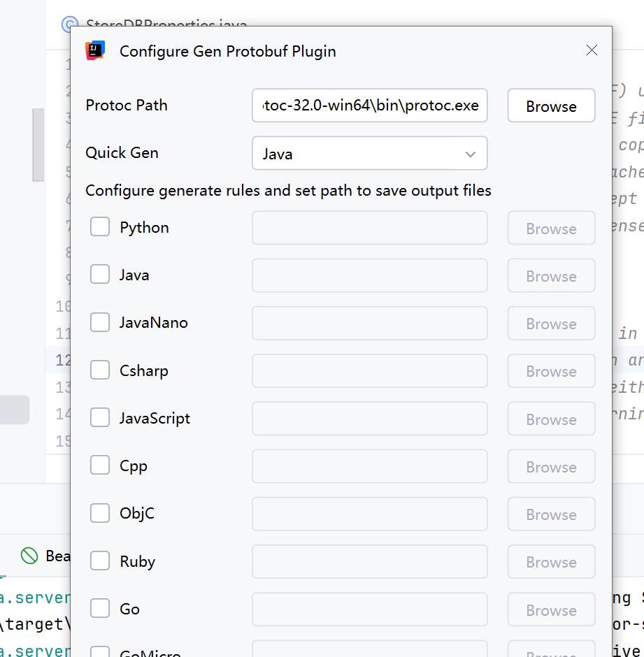Check the Csharp option
The image size is (644, 657).
[100, 370]
